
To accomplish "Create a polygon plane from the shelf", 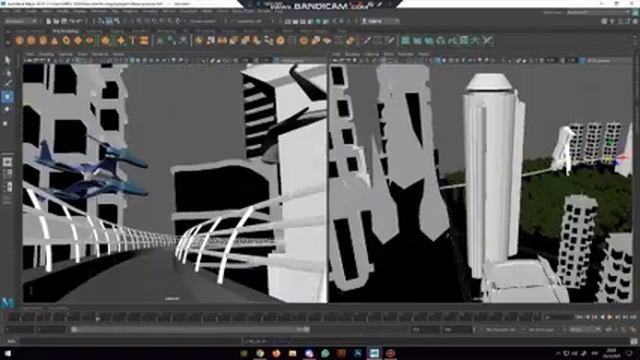I will click(x=78, y=40).
